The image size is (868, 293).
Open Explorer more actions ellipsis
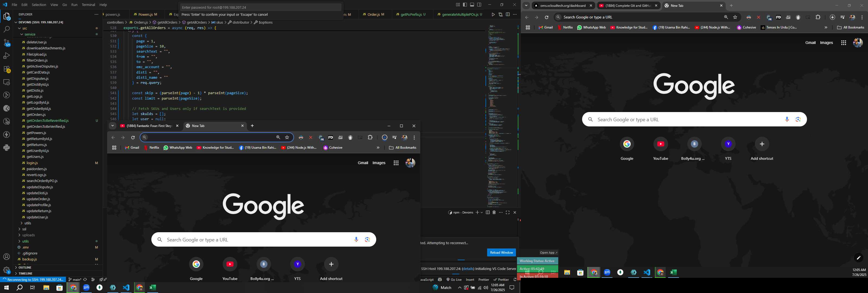[96, 14]
